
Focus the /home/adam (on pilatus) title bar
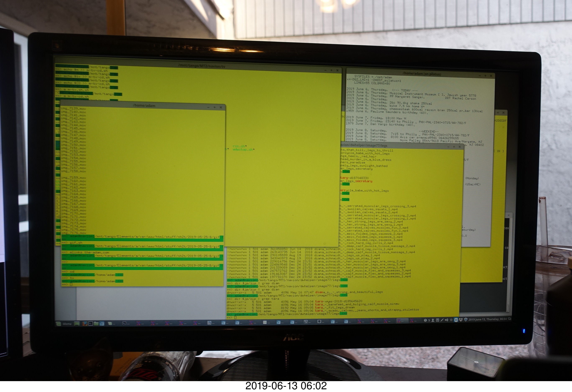[x=422, y=74]
